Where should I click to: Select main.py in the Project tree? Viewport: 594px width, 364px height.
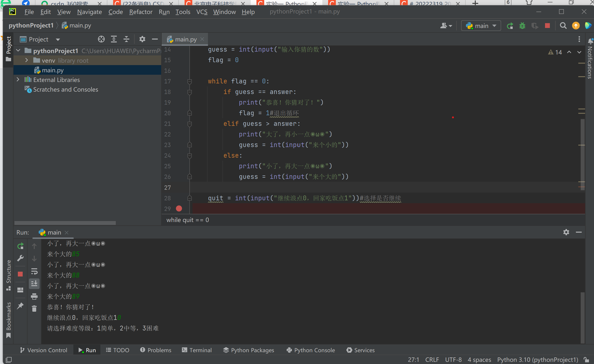[53, 70]
